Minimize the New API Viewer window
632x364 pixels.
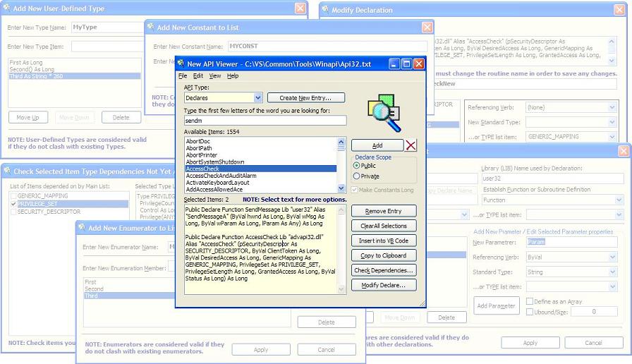[394, 63]
